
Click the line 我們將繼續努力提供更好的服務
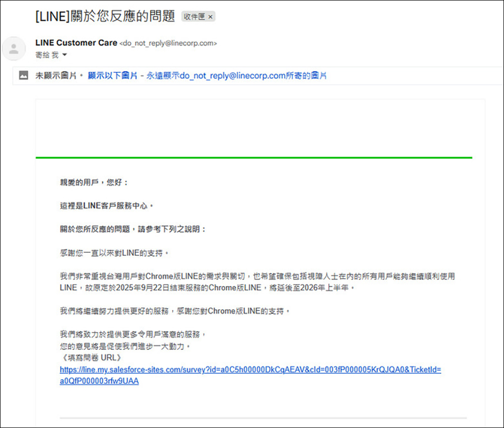click(x=174, y=311)
